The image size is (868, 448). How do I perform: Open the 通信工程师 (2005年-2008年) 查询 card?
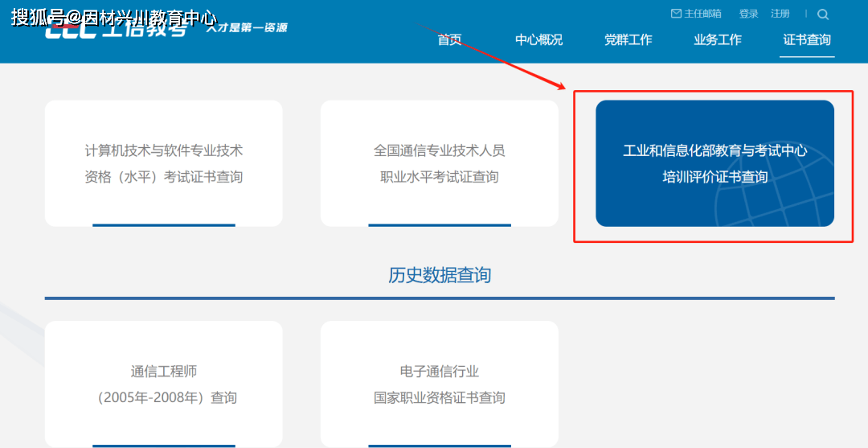click(164, 384)
